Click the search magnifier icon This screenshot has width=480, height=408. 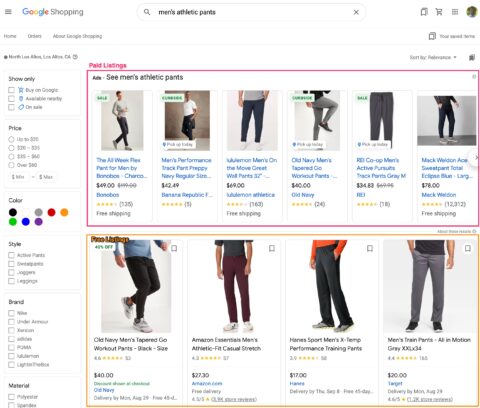[147, 12]
